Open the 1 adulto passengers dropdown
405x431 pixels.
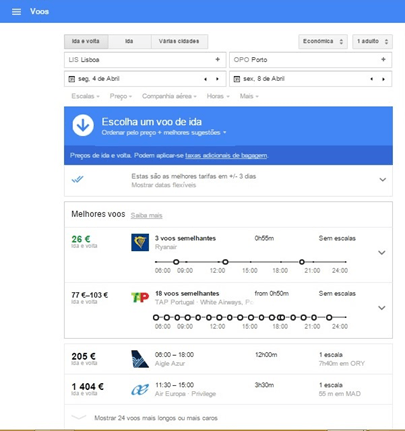(372, 41)
